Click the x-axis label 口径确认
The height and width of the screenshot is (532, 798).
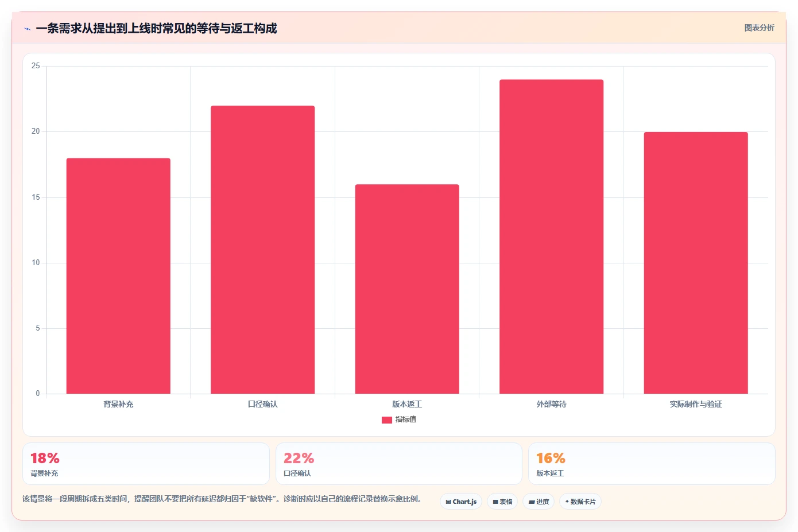[x=262, y=404]
